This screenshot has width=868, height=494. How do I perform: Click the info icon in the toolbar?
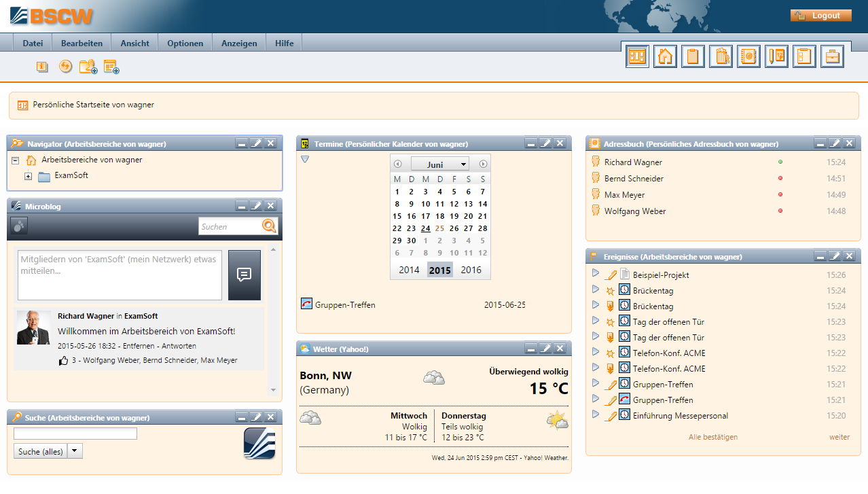(x=41, y=67)
